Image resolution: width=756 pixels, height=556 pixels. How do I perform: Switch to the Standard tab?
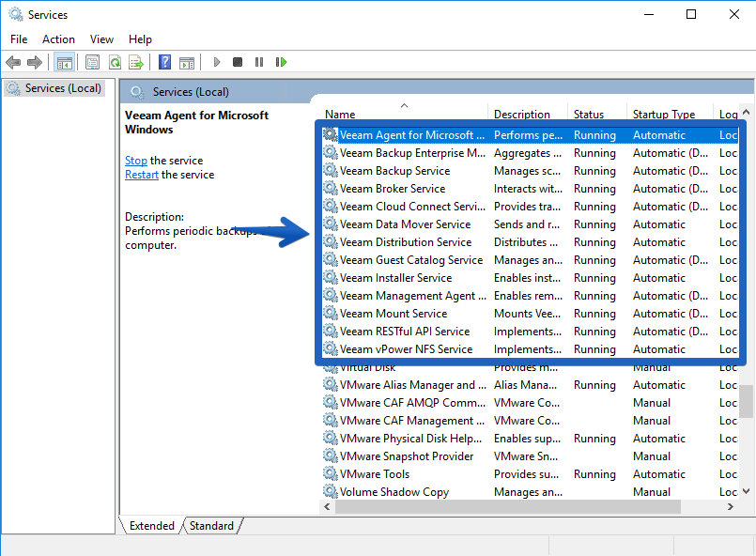point(211,526)
